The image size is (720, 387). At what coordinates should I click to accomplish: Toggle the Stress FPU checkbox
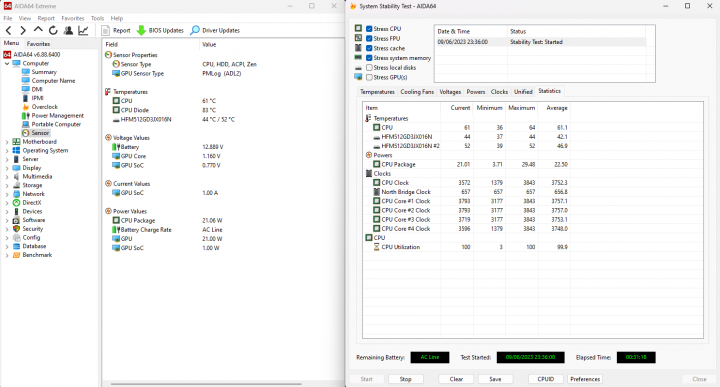click(x=369, y=39)
